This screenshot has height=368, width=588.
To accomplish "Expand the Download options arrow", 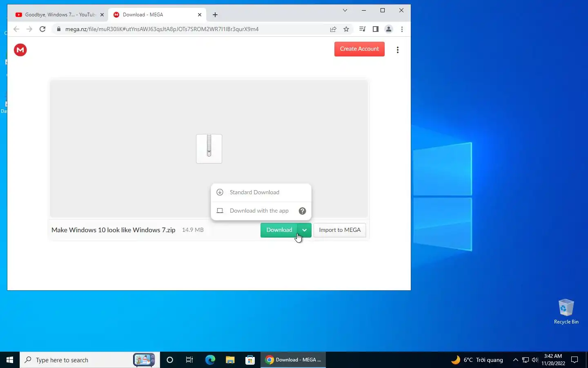I will [305, 230].
